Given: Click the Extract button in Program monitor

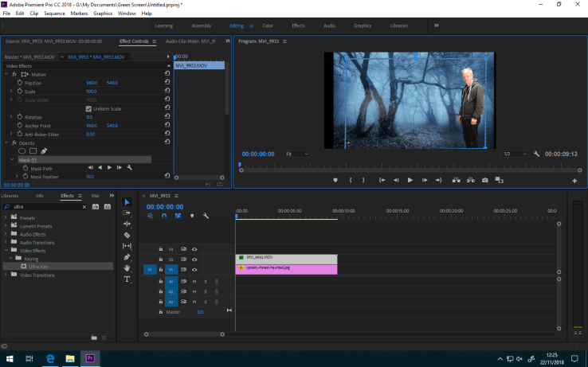Looking at the screenshot, I should (471, 180).
